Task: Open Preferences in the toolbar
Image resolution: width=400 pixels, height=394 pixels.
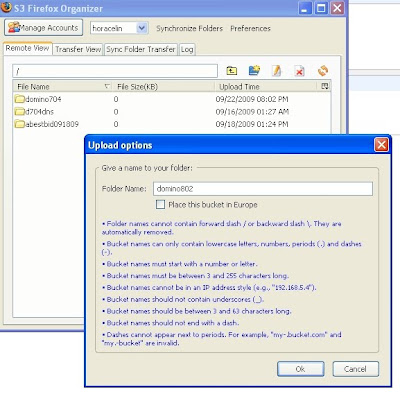Action: pyautogui.click(x=250, y=28)
